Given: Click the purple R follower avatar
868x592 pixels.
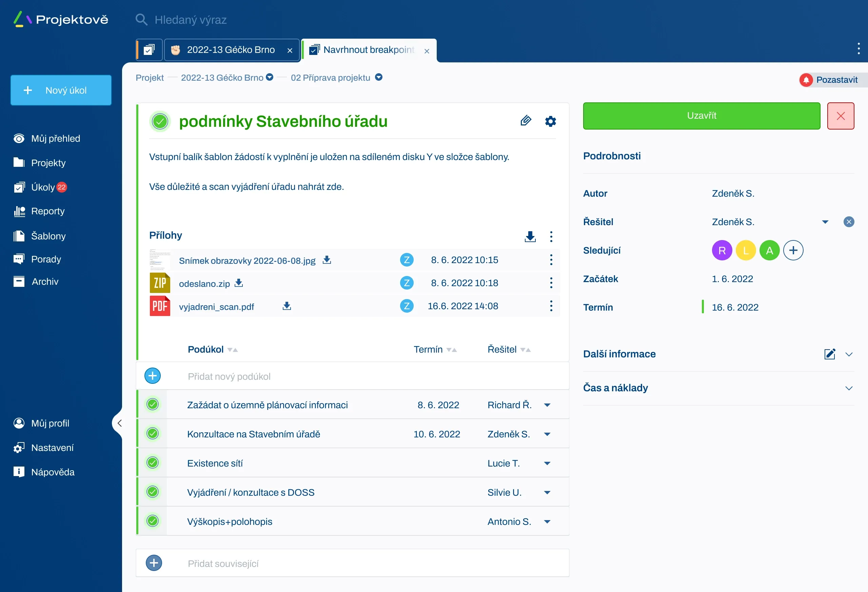Looking at the screenshot, I should pyautogui.click(x=722, y=250).
